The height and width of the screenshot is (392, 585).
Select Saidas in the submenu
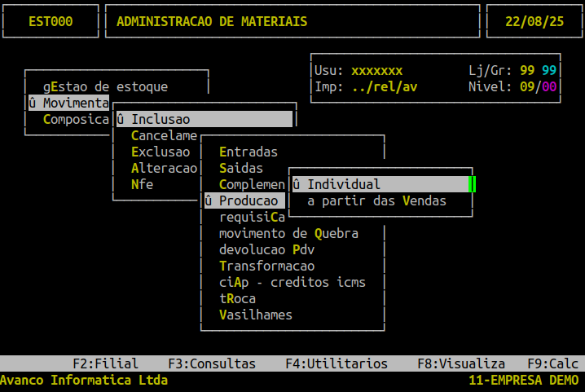(x=241, y=169)
